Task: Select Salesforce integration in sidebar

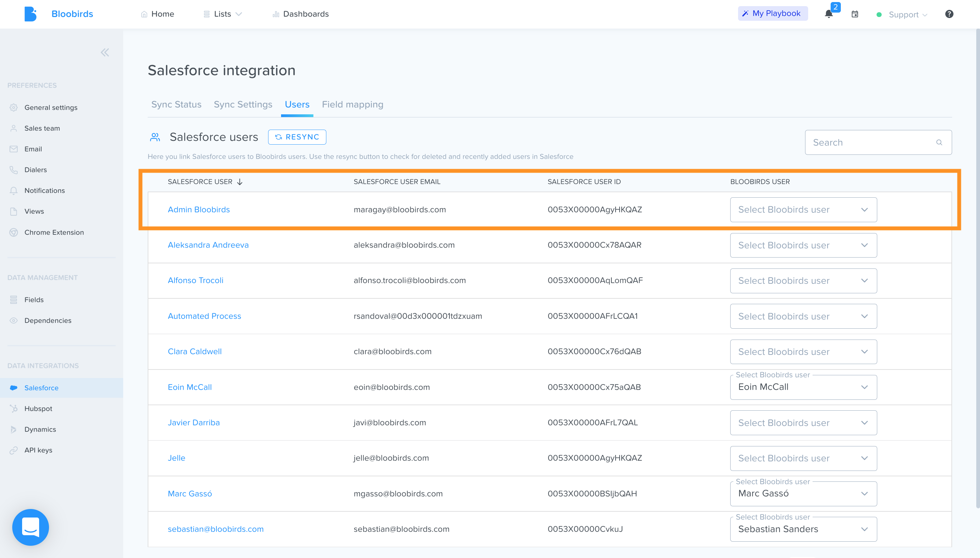Action: point(61,388)
